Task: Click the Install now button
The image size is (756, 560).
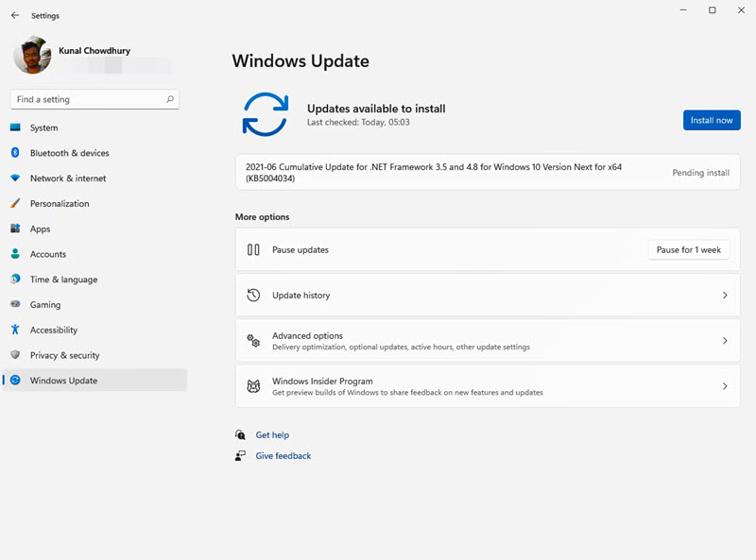Action: [712, 120]
